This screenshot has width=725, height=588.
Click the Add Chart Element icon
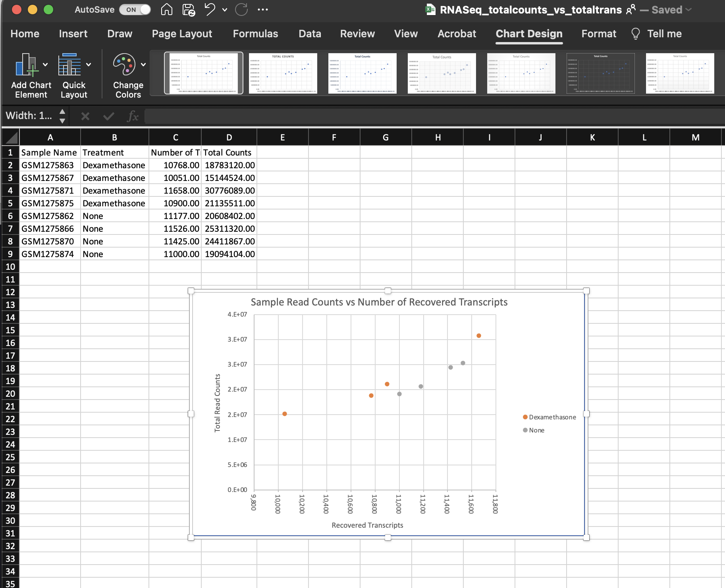[26, 65]
